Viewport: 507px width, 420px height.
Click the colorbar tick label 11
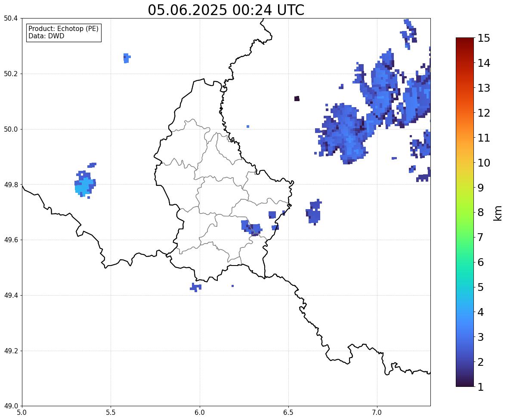click(484, 138)
